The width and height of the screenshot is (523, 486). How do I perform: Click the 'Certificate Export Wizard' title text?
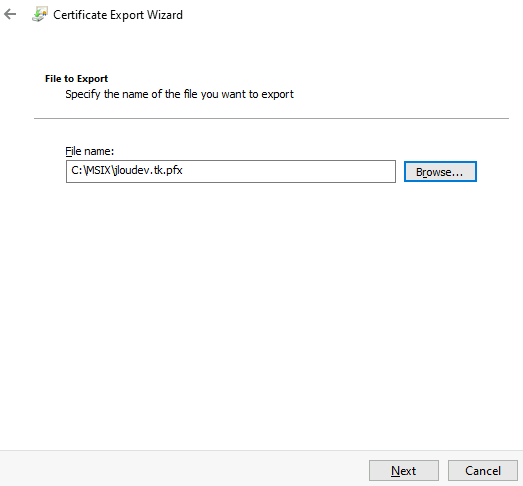tap(118, 15)
